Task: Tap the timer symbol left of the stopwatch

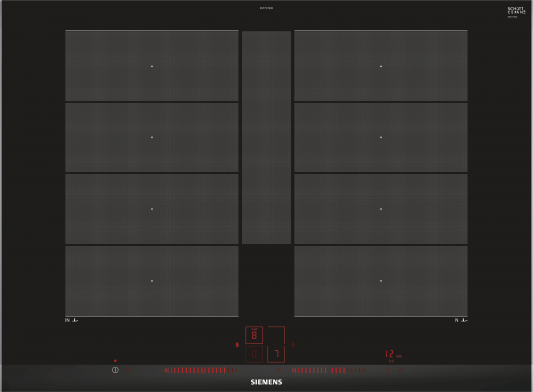Action: click(x=389, y=371)
